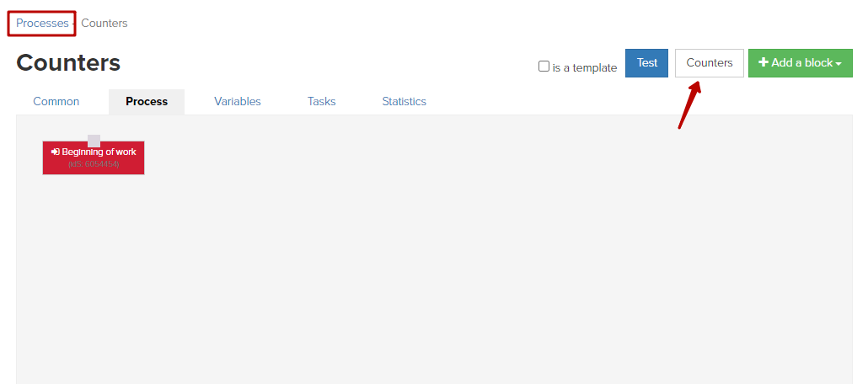This screenshot has width=868, height=384.
Task: Open the Counters button next to Test
Action: (709, 63)
